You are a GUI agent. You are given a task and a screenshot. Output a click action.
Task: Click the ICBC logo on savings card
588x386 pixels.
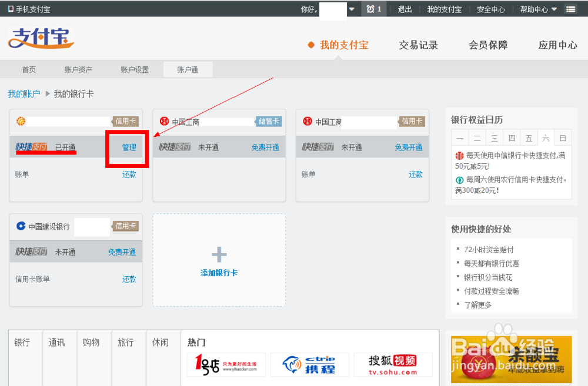pyautogui.click(x=164, y=121)
